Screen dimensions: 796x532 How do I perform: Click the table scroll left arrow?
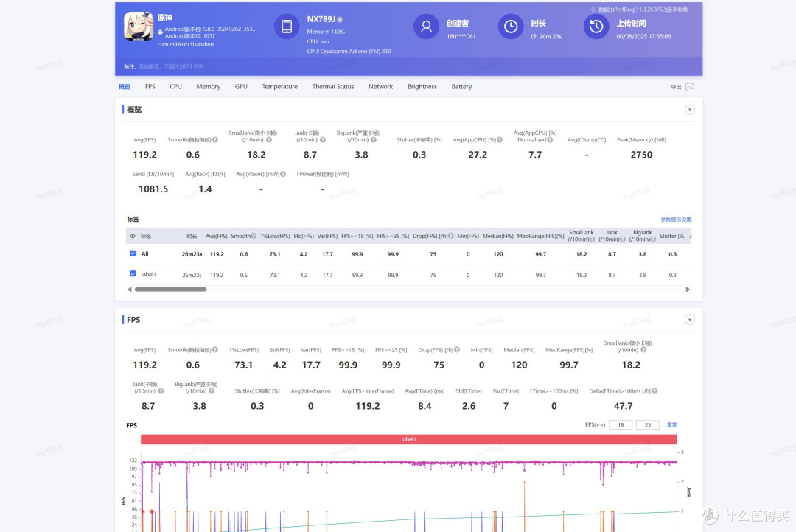130,290
